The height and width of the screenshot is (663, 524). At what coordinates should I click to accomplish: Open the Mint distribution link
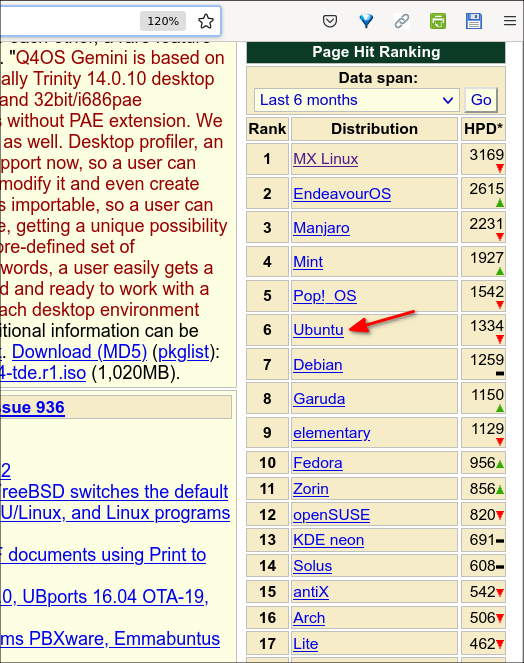tap(308, 262)
